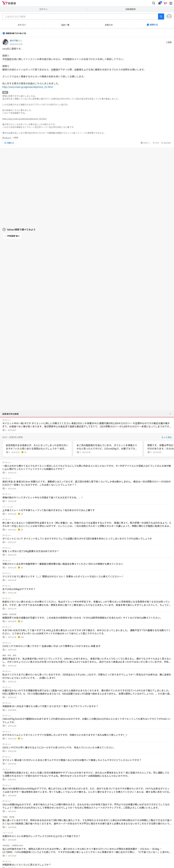This screenshot has width=174, height=868.
Task: Open question 高校1年生 女 身長165.8cm
Action: click(87, 483)
